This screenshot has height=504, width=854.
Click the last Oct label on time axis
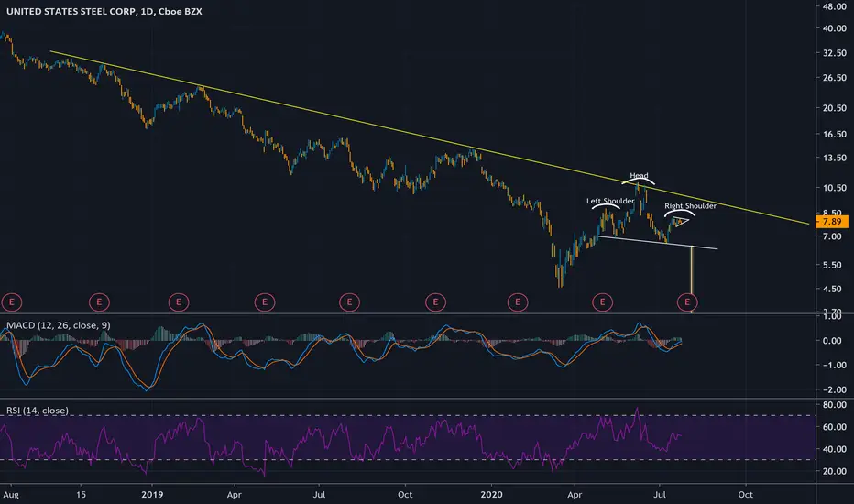746,495
